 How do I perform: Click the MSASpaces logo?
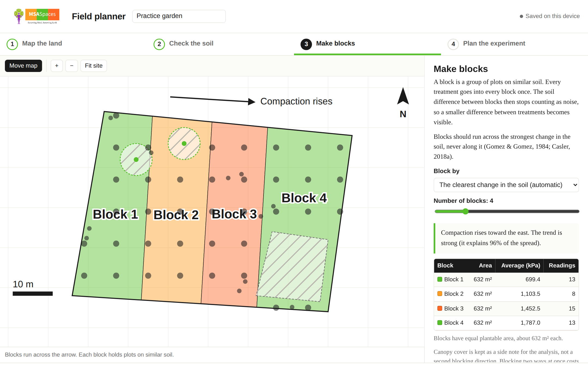36,16
